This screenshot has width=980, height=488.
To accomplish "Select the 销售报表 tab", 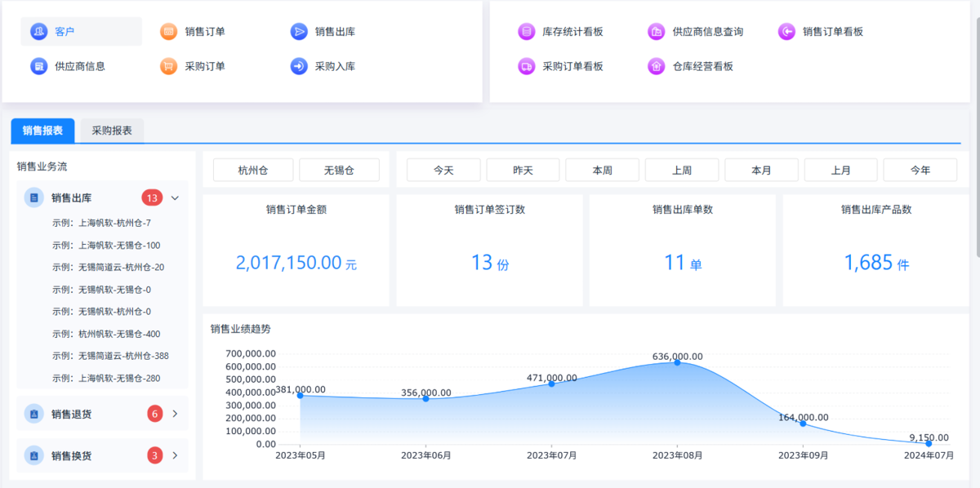I will 42,131.
